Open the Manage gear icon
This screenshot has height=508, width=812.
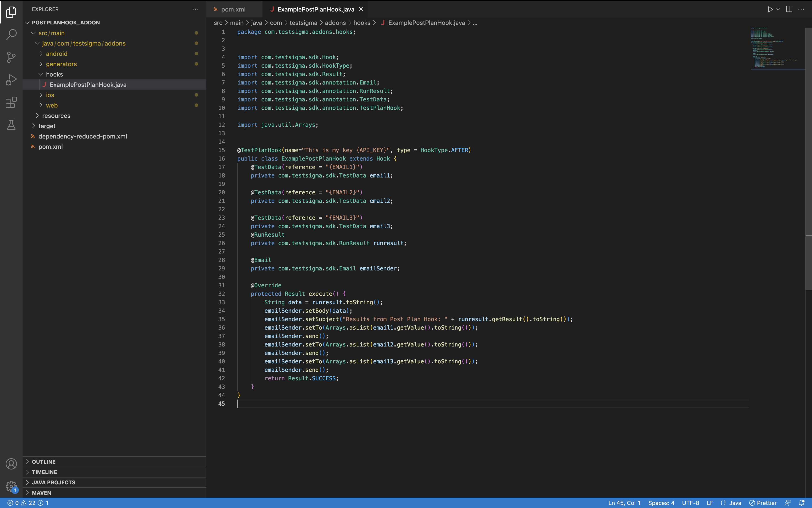[11, 486]
